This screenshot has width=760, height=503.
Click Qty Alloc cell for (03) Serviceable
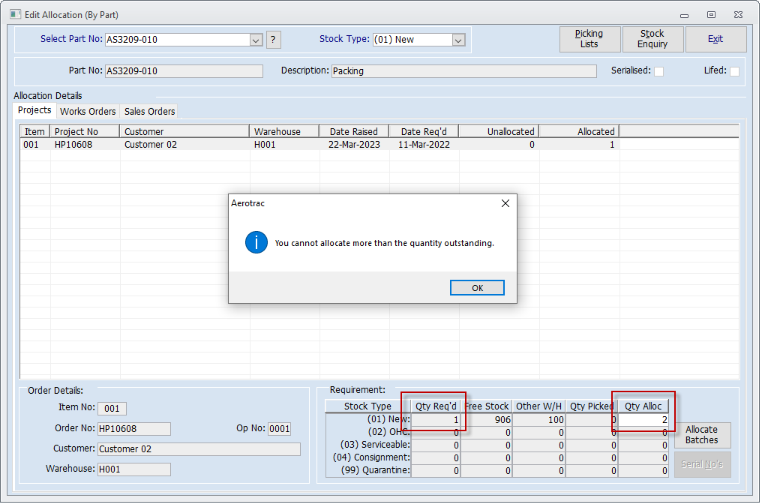643,445
